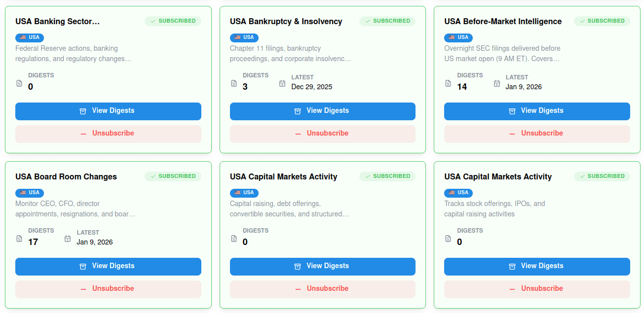This screenshot has height=313, width=644.
Task: Click Subscribed badge on USA Banking Sector card
Action: click(x=173, y=21)
